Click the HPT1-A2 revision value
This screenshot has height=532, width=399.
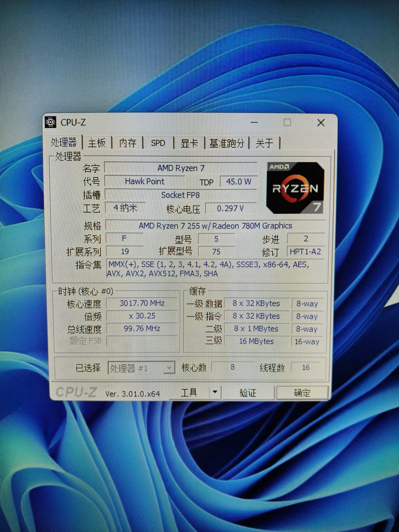[306, 252]
